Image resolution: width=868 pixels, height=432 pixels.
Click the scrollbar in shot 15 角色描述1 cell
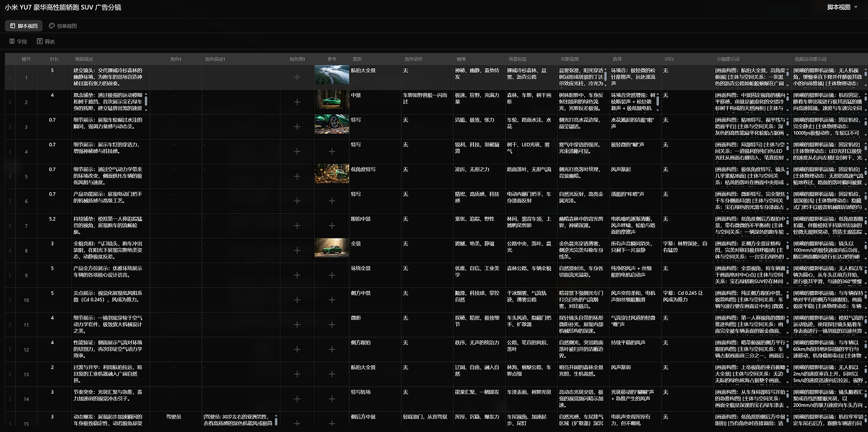[x=277, y=421]
